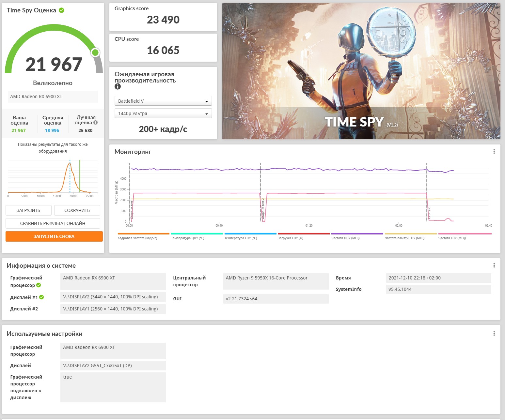Image resolution: width=505 pixels, height=420 pixels.
Task: Click AMD Radeon RX 6900 XT in Используемые настройки
Action: pos(113,351)
